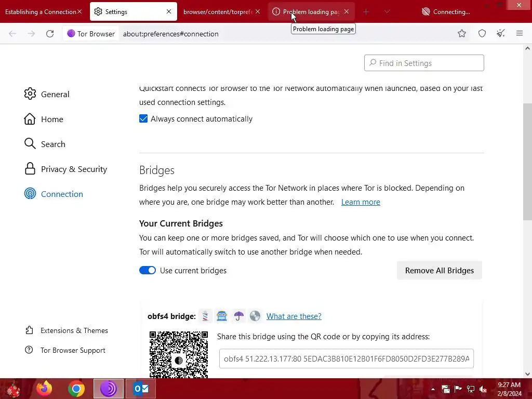Click the umbrella bridge emoji

(x=239, y=316)
